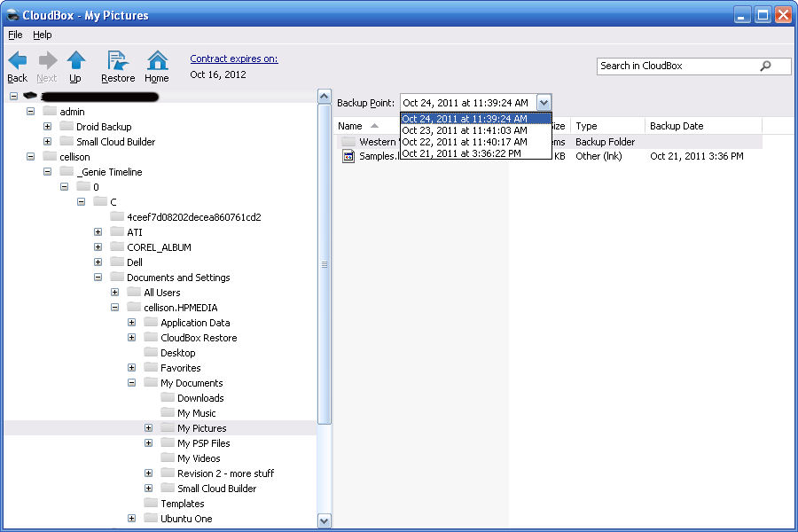Click the magnifier search icon
Image resolution: width=798 pixels, height=532 pixels.
(x=765, y=66)
